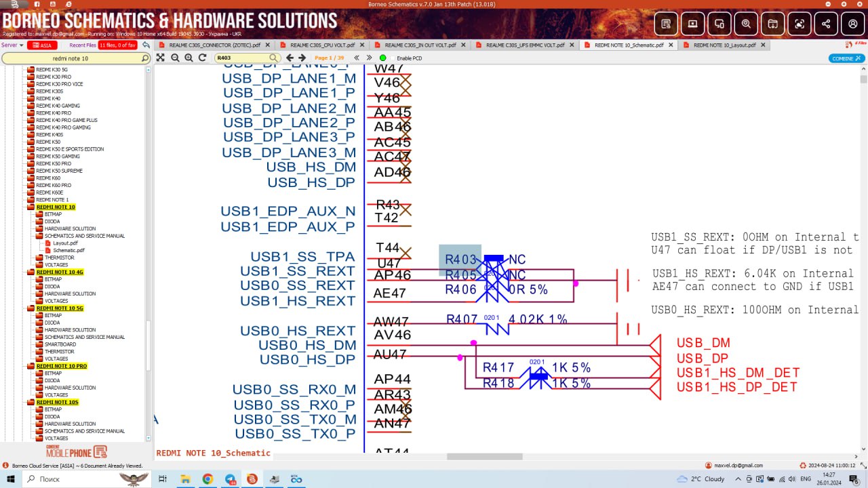The width and height of the screenshot is (868, 488).
Task: Collapse the REDMI NOTE 10 folder
Action: click(x=31, y=207)
